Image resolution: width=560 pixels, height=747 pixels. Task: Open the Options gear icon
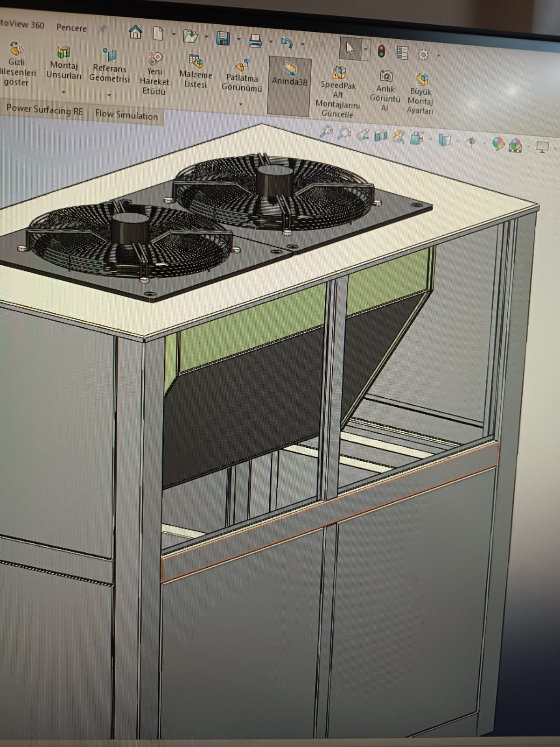click(x=423, y=55)
